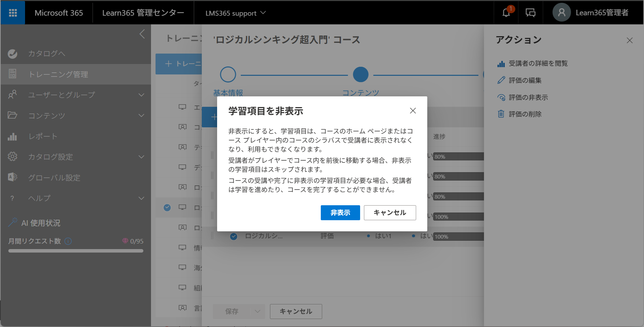Click the コンテンツ step circle marker

(x=361, y=74)
